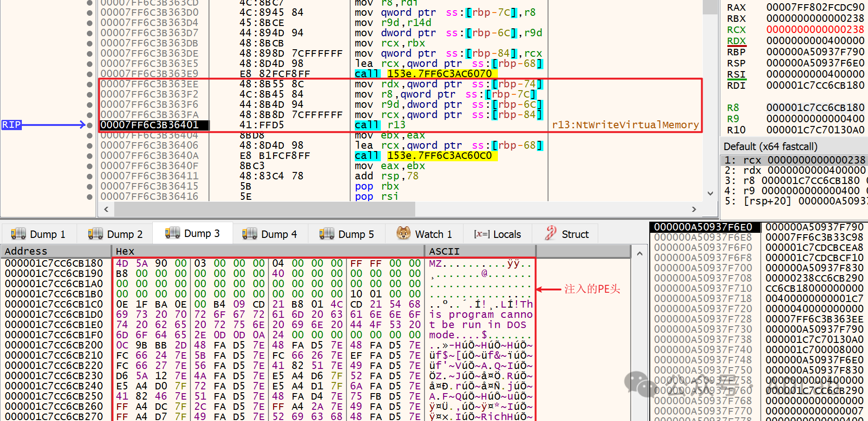Click the disassembly horizontal scrollbar thumb
Screen dimensions: 868x421
[x=265, y=210]
